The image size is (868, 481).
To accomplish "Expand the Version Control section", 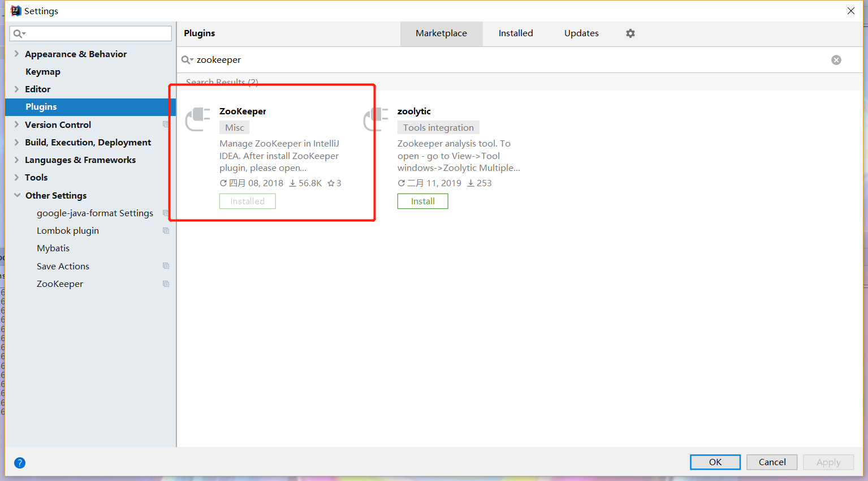I will point(16,124).
